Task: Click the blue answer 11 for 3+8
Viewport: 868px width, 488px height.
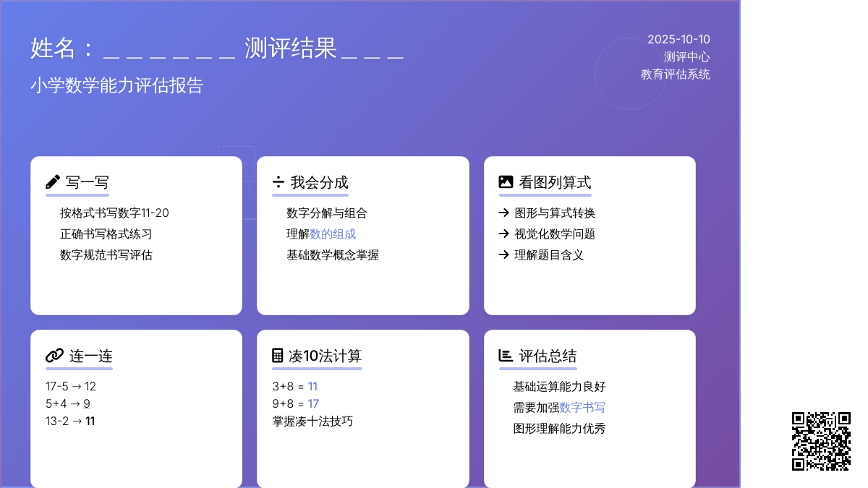Action: (312, 387)
